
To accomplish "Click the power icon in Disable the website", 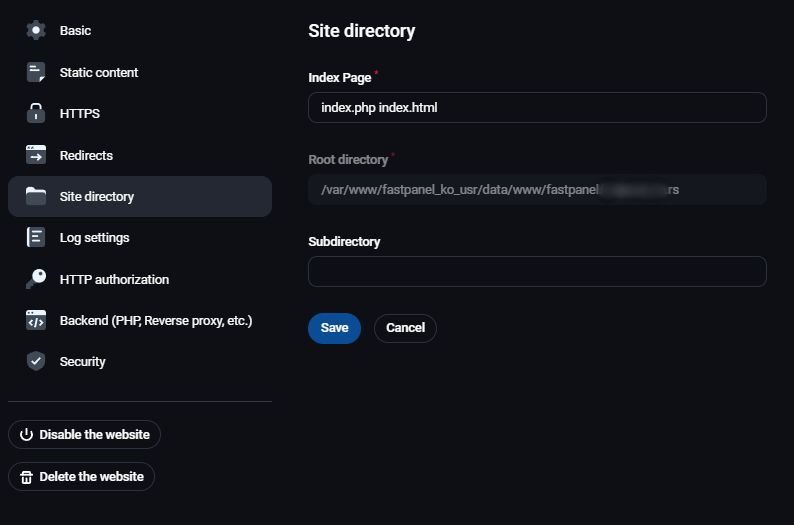I will coord(27,435).
